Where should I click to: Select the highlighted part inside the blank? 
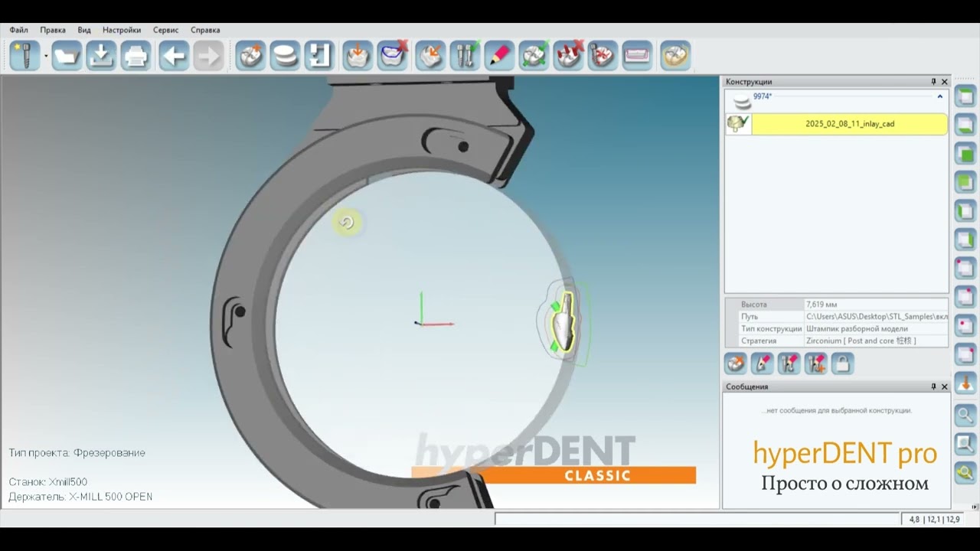point(564,323)
